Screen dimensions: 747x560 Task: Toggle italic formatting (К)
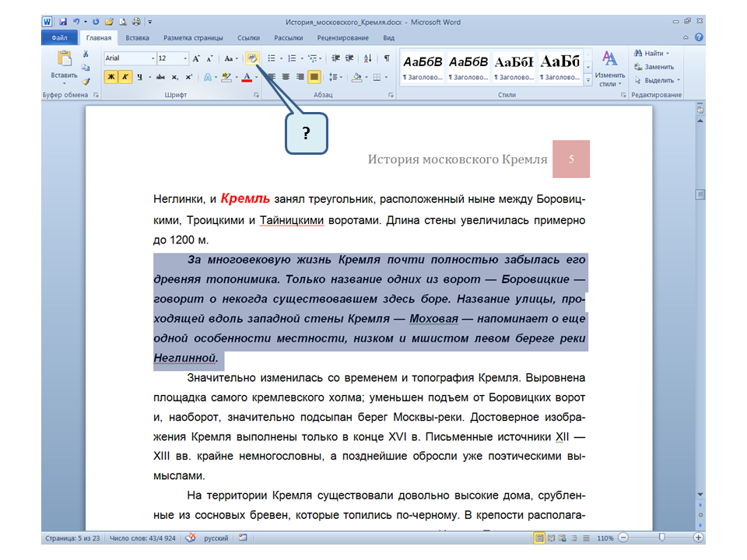point(124,77)
